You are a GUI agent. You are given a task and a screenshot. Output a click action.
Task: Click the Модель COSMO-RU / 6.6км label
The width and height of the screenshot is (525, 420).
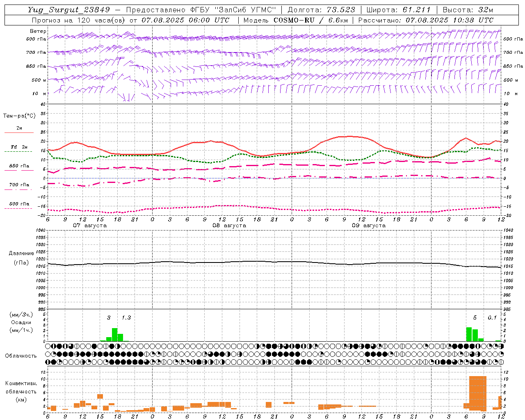pyautogui.click(x=295, y=20)
